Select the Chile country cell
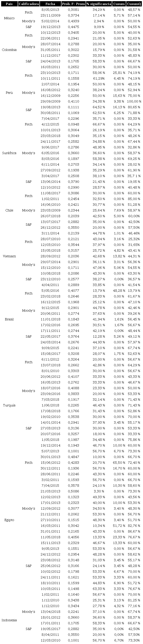 point(9,210)
